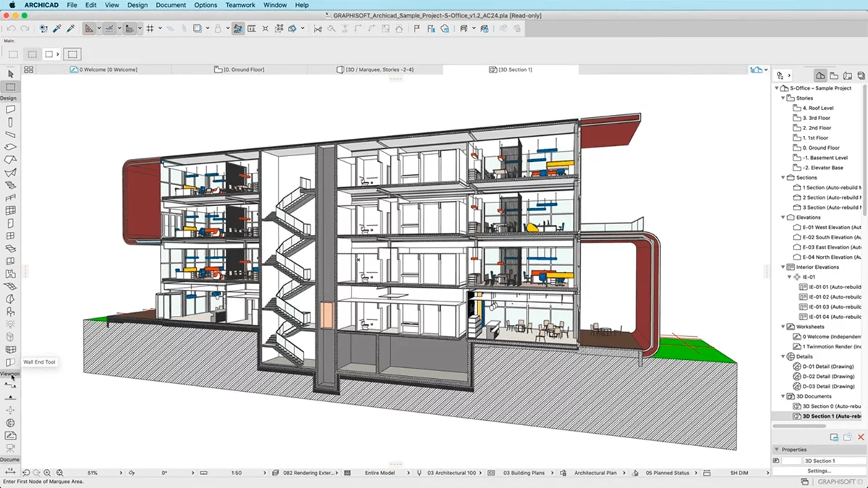
Task: Click the 082 Rendering Exter... layer combination
Action: point(310,473)
